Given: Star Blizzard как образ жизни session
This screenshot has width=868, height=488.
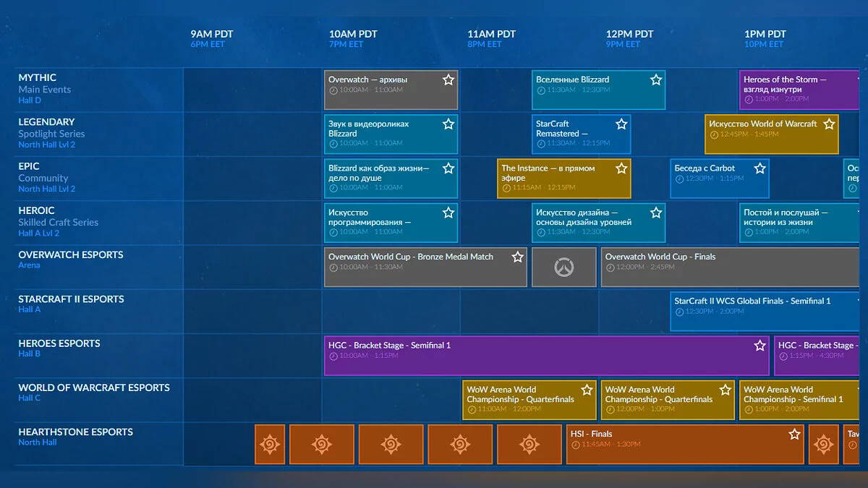Looking at the screenshot, I should (x=448, y=168).
